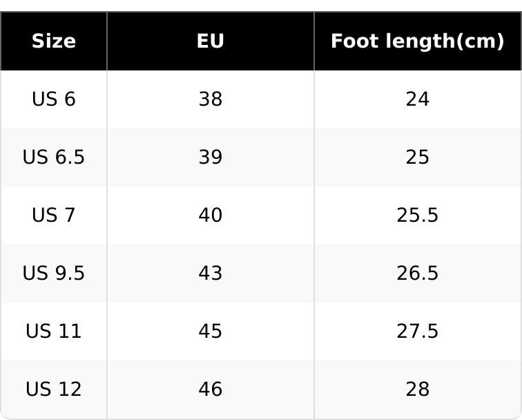Click the US 12 size cell
522x420 pixels.
[x=54, y=390]
